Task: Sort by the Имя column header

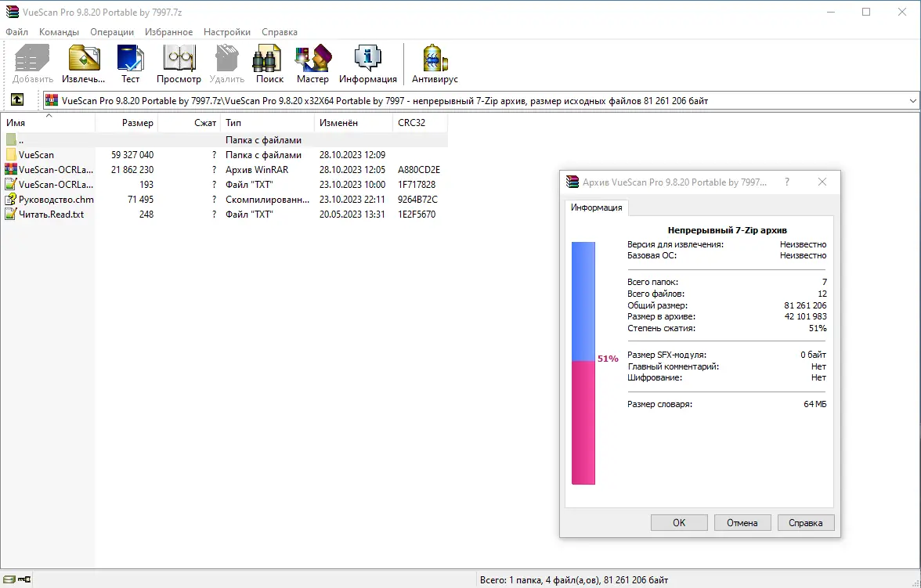Action: [x=48, y=123]
